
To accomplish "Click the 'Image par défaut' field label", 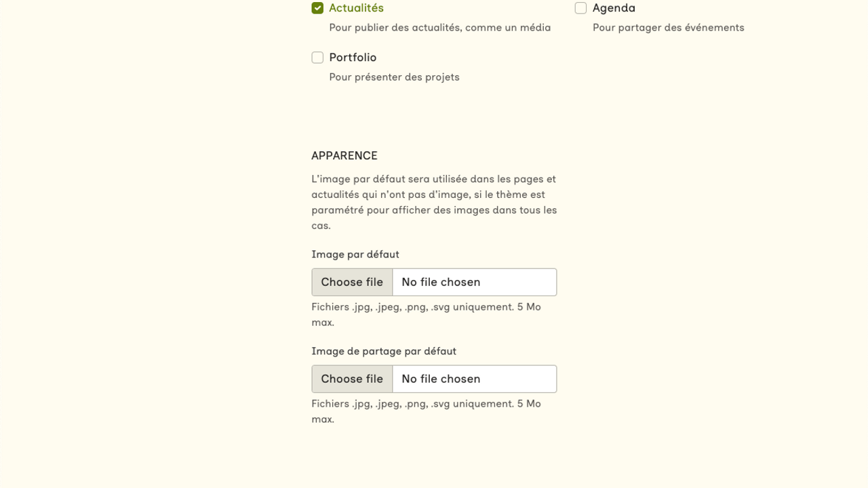I will point(355,254).
